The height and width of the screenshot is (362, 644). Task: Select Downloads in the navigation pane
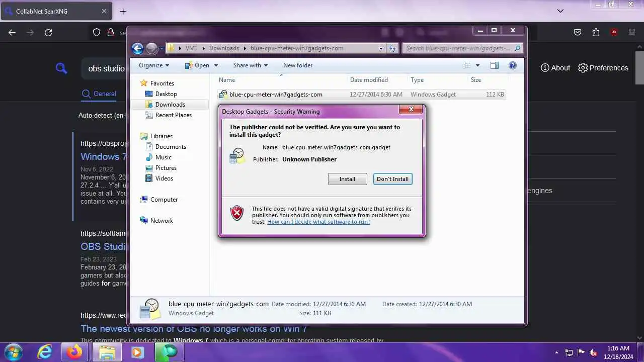pyautogui.click(x=170, y=105)
